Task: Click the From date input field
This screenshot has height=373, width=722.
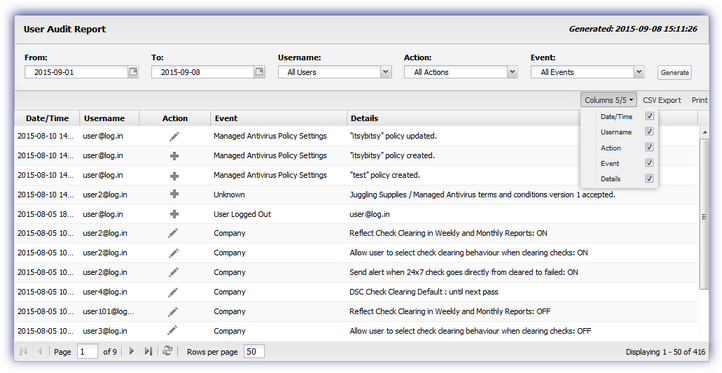Action: point(76,72)
